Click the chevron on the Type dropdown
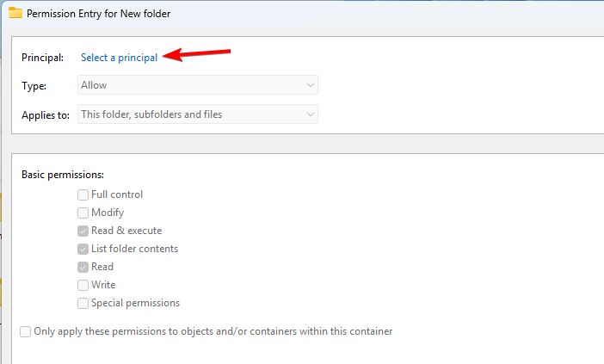This screenshot has width=604, height=364. [x=310, y=85]
